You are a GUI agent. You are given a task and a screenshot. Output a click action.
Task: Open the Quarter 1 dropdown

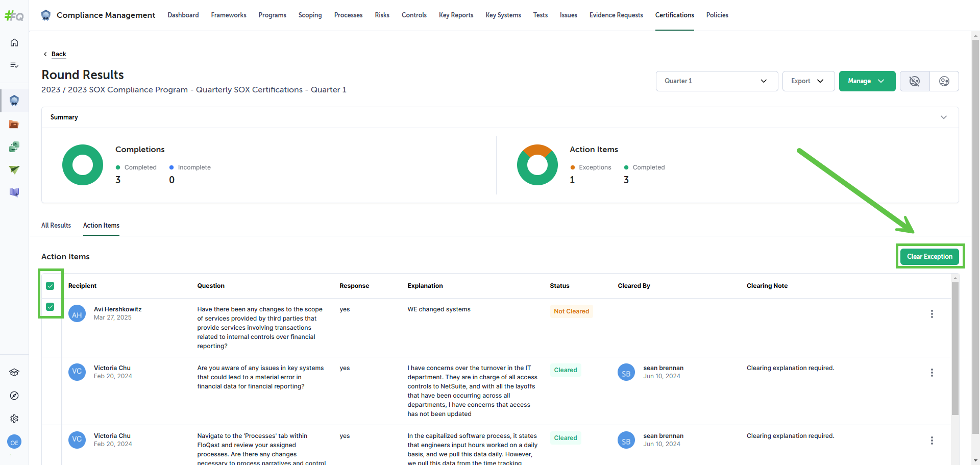point(717,81)
